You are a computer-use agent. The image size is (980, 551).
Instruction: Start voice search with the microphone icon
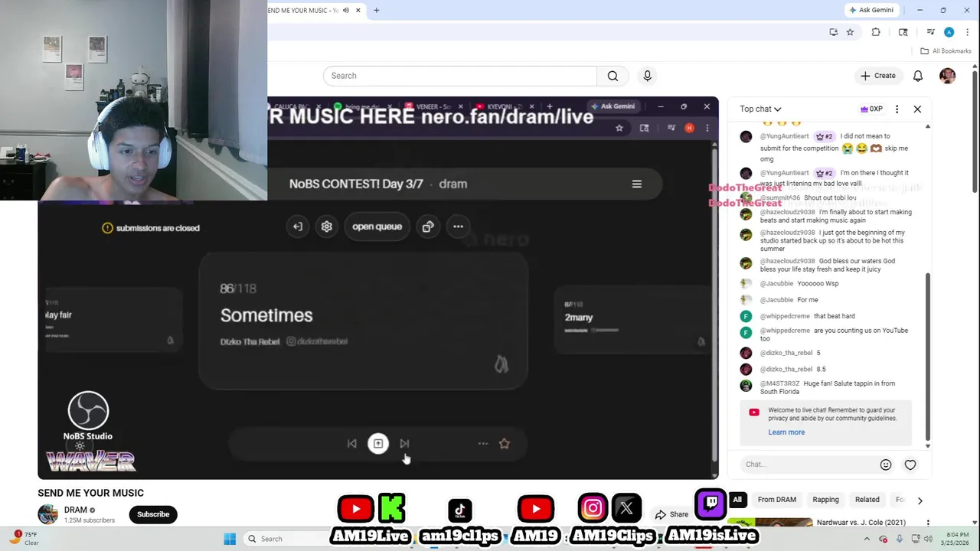tap(647, 76)
